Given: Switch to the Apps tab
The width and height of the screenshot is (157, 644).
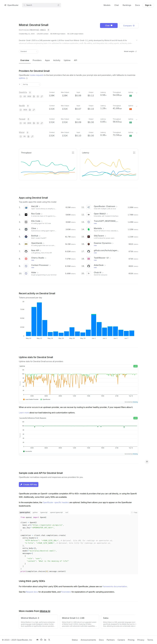Looking at the screenshot, I should click(x=47, y=60).
